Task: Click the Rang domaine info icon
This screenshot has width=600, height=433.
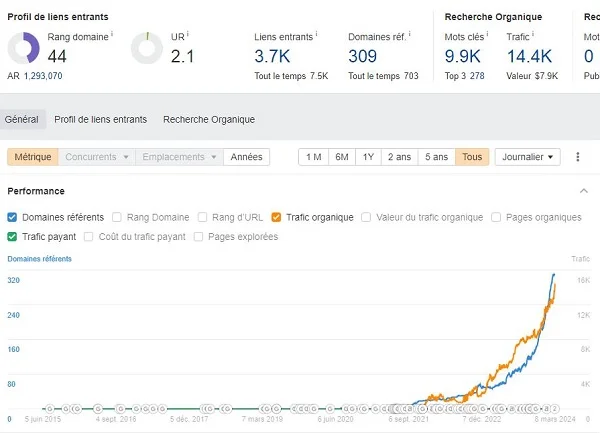Action: 112,34
